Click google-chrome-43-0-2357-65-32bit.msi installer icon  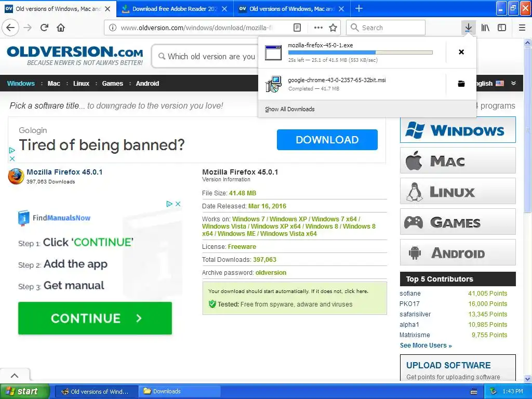(273, 84)
